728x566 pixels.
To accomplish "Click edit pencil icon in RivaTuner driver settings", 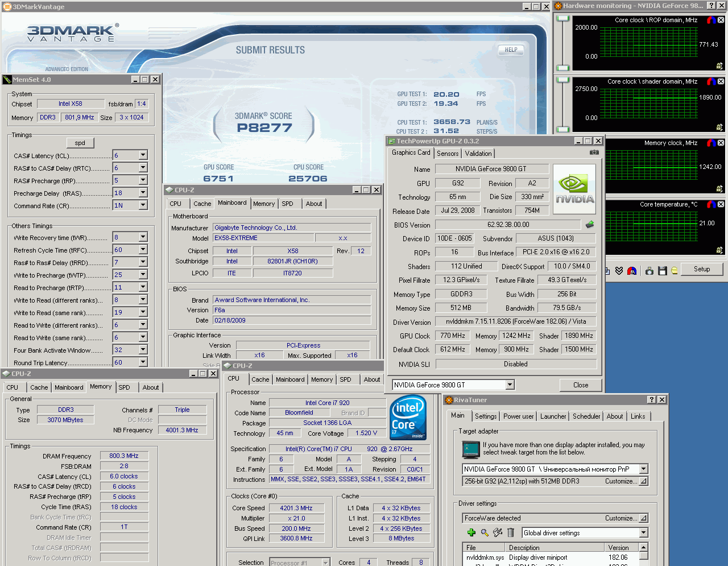I will 498,532.
